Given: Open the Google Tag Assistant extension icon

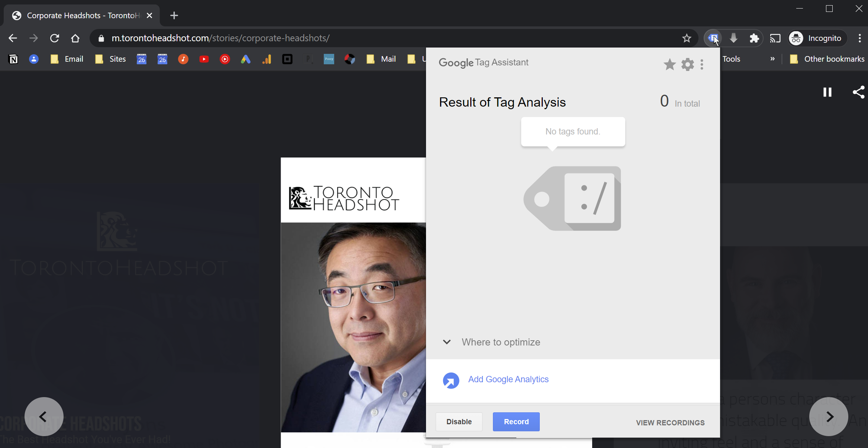Looking at the screenshot, I should tap(713, 38).
